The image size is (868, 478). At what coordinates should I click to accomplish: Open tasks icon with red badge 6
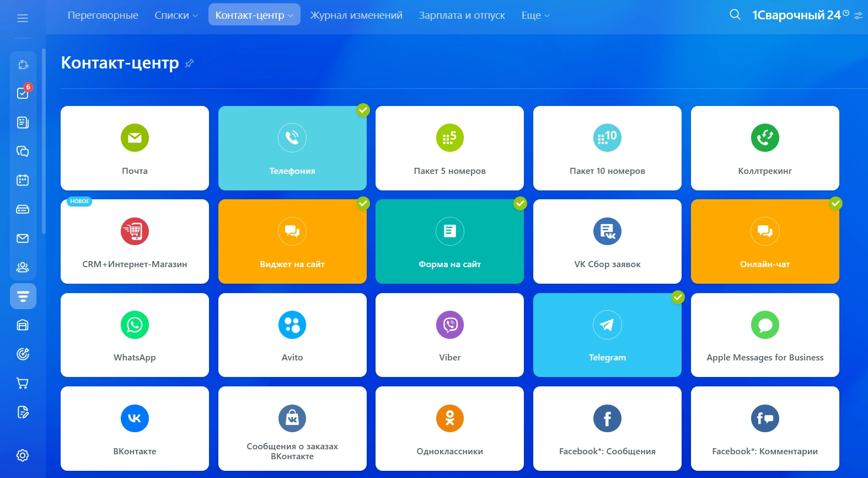coord(23,93)
